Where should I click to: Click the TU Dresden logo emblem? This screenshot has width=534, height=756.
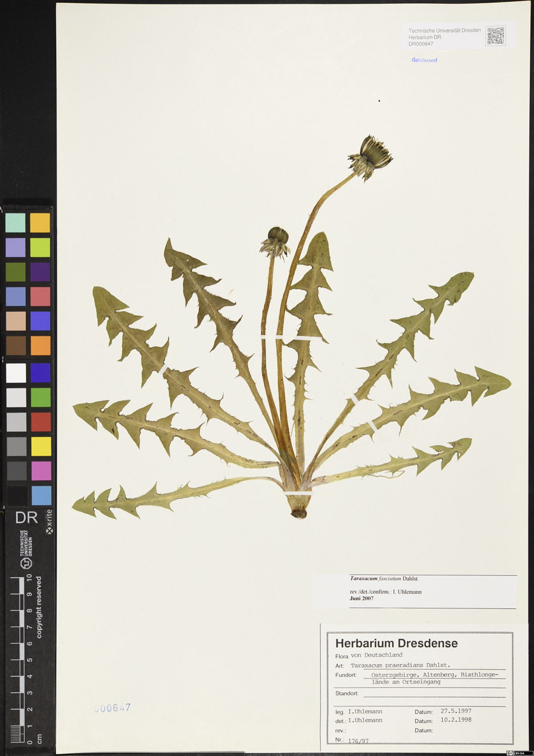point(27,563)
